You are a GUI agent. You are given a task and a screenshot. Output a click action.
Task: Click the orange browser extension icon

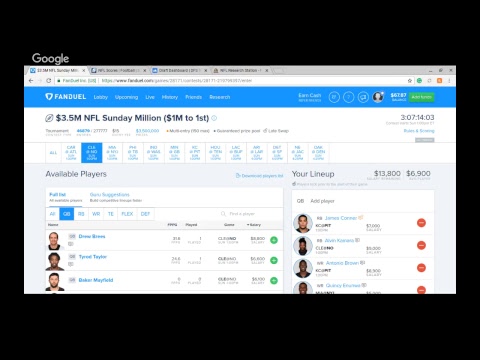click(439, 81)
